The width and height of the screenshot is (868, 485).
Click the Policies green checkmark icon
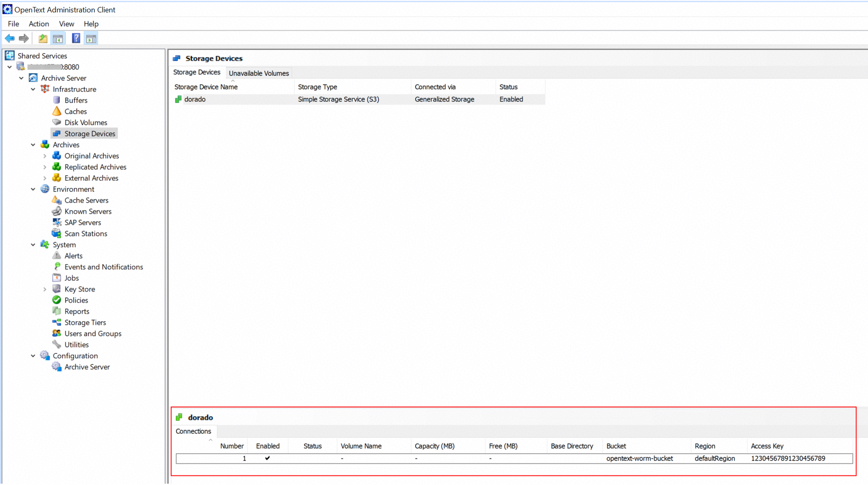click(57, 300)
